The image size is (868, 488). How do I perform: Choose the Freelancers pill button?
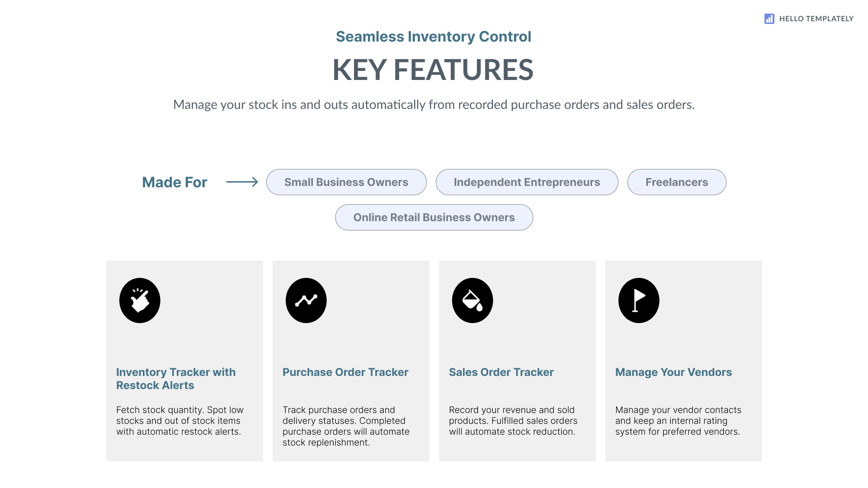[x=677, y=182]
